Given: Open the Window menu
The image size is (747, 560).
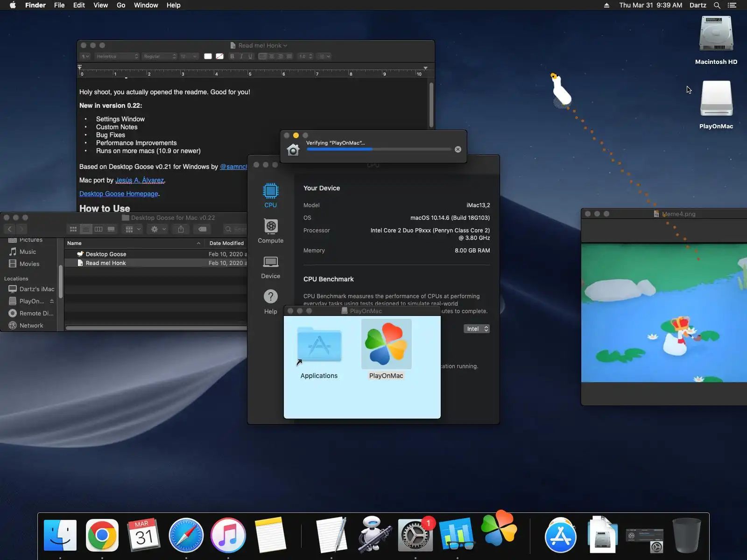Looking at the screenshot, I should coord(146,5).
